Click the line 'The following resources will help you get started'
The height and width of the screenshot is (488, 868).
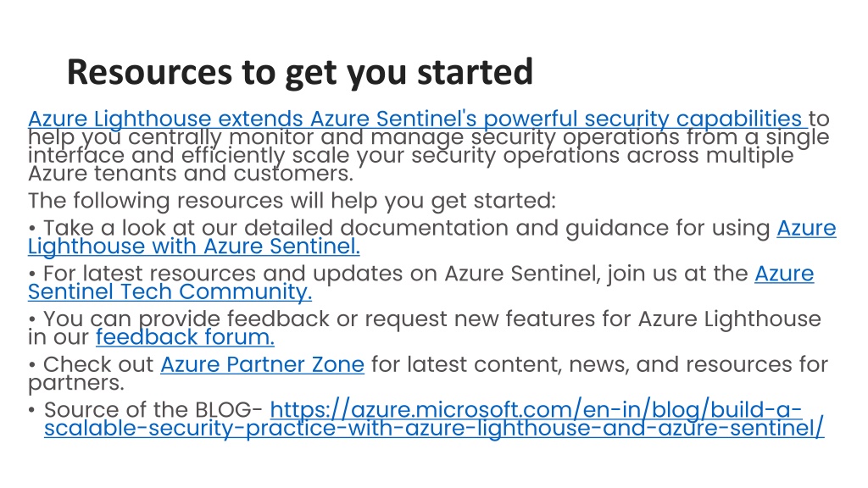pyautogui.click(x=292, y=201)
